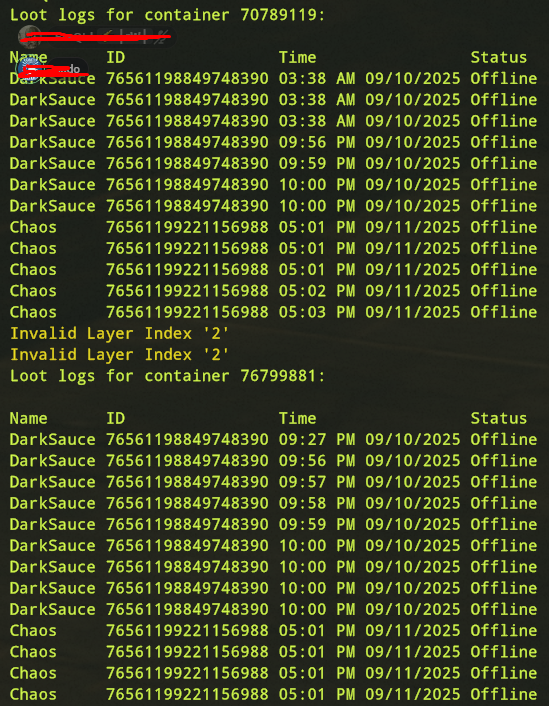The height and width of the screenshot is (706, 549).
Task: Click Offline status on the 05:03 PM row
Action: 504,312
